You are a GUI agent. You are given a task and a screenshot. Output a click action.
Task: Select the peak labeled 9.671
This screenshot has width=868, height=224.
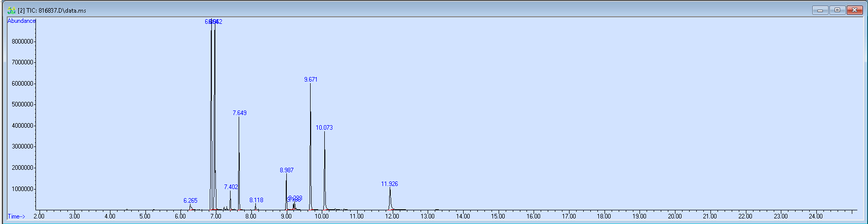coord(311,80)
